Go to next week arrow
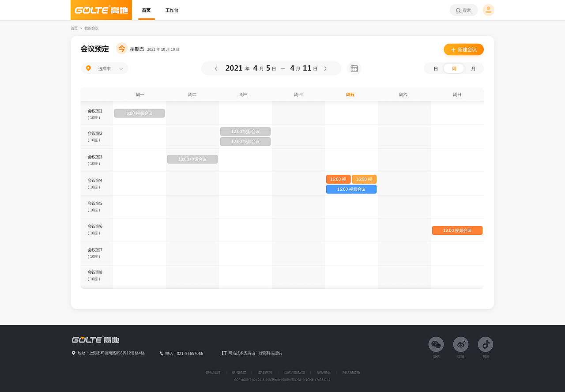 point(325,68)
